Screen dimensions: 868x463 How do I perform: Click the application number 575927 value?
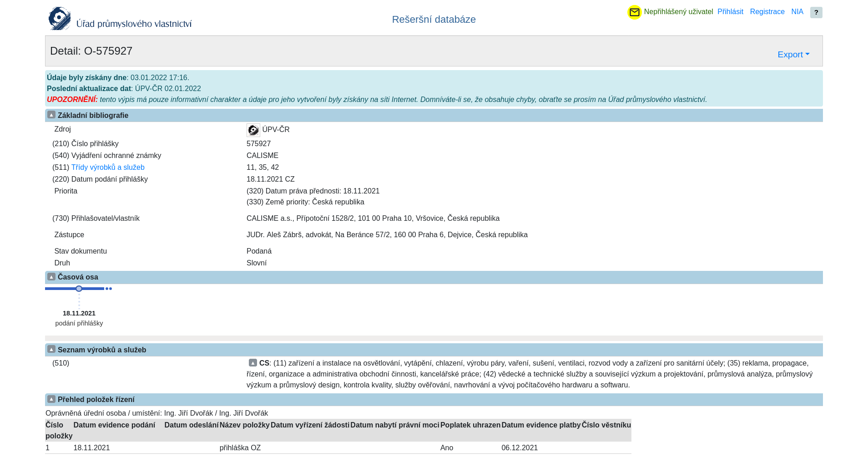[258, 144]
